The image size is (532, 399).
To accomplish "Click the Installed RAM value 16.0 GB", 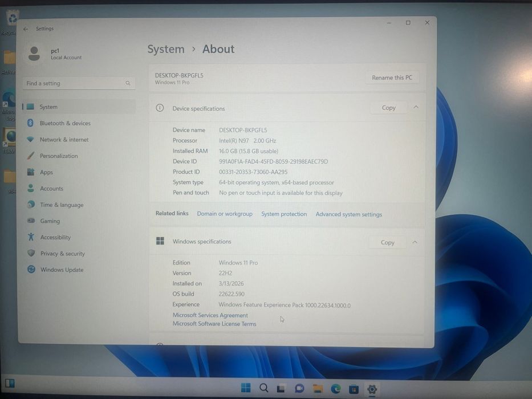I will [249, 151].
